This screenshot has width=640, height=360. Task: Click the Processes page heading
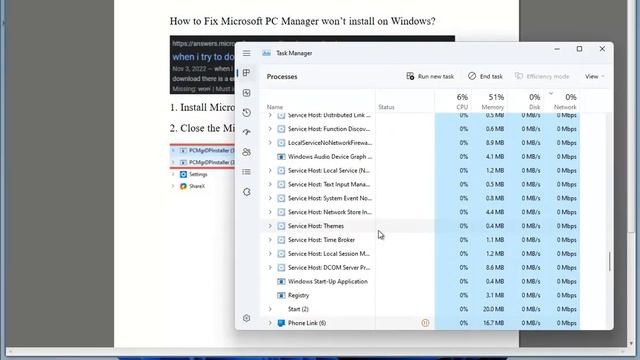click(x=282, y=76)
